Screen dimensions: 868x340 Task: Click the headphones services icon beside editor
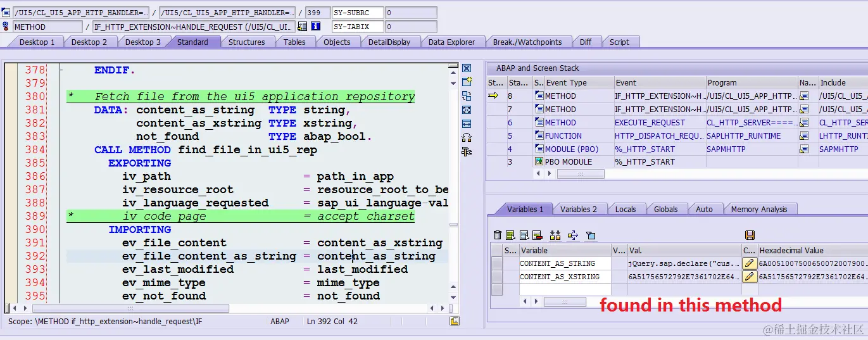click(x=467, y=137)
